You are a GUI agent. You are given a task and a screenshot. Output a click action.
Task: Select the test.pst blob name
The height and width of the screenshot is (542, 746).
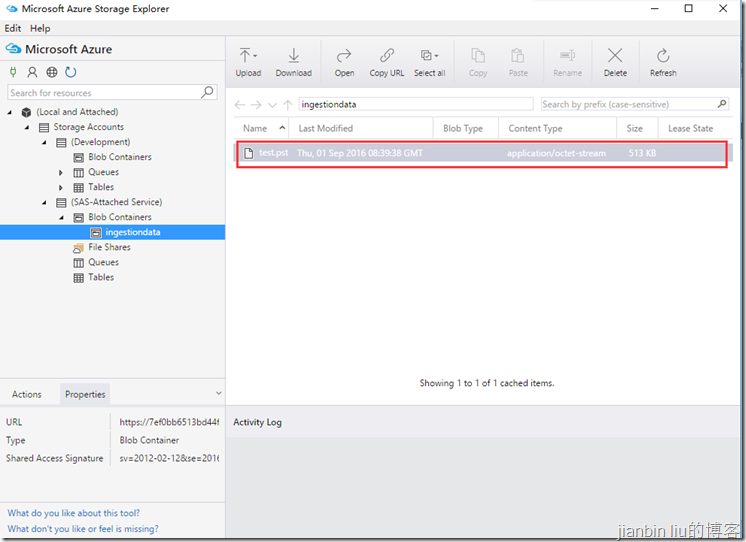click(274, 153)
